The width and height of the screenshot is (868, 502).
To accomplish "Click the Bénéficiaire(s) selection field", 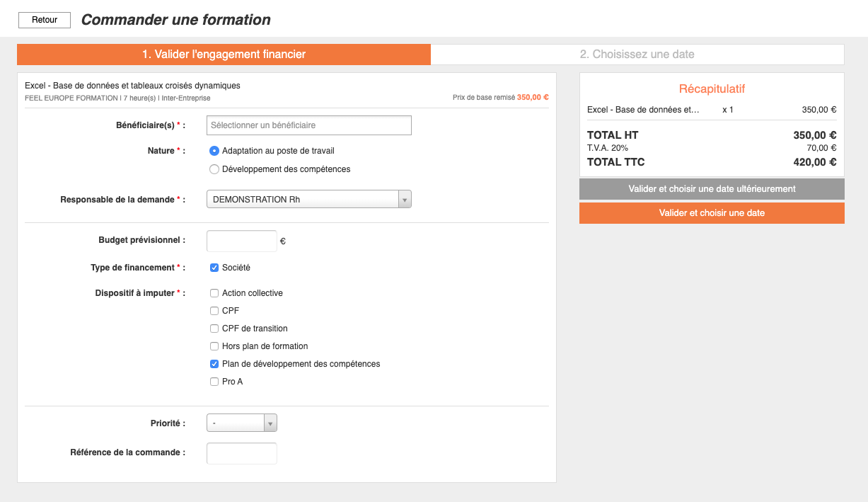I will coord(309,125).
